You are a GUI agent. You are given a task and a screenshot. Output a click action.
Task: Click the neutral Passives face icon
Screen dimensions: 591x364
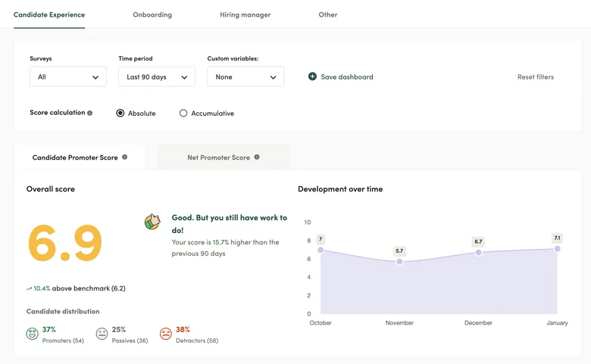coord(102,334)
